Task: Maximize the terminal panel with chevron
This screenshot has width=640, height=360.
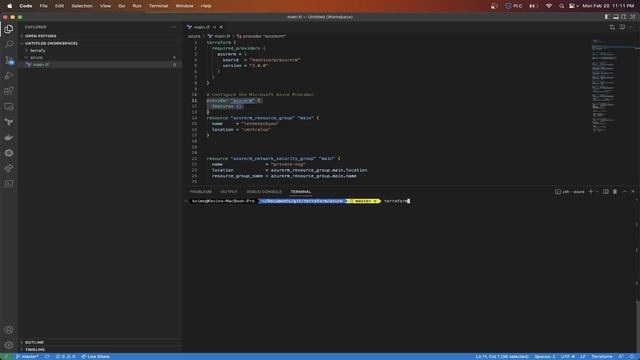Action: [x=624, y=191]
